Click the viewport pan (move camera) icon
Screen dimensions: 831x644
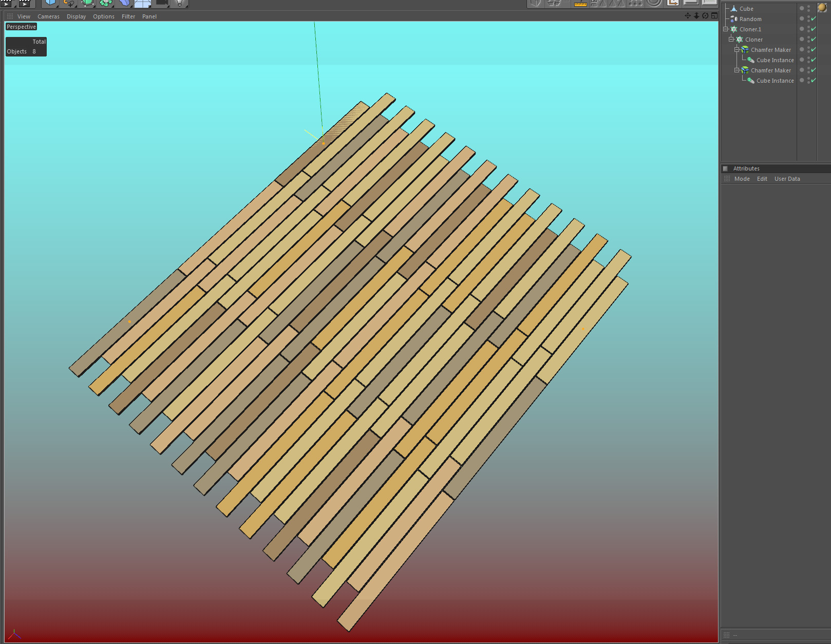click(x=688, y=16)
